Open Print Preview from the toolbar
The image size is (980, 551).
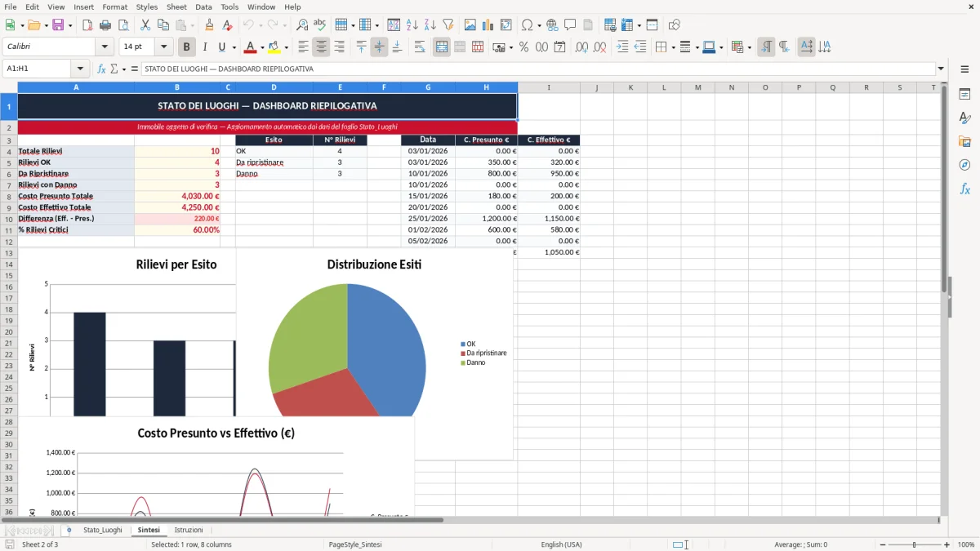(123, 25)
